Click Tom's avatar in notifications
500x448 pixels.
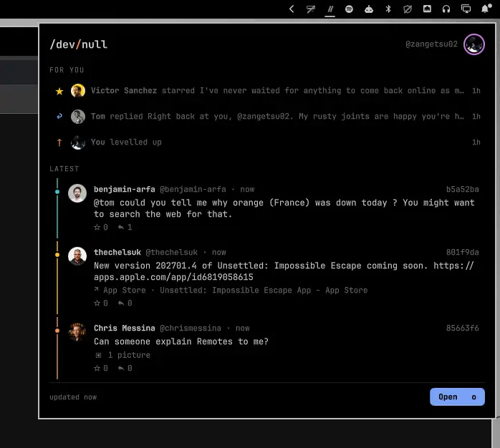pos(78,117)
